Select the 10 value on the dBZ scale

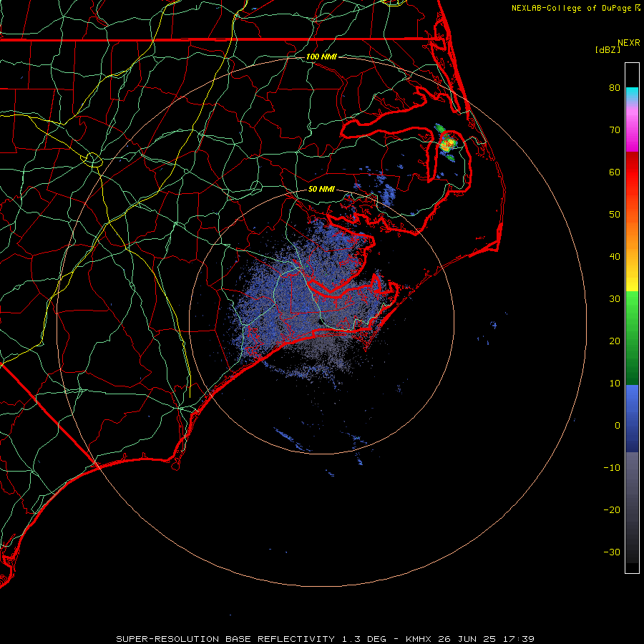point(615,384)
